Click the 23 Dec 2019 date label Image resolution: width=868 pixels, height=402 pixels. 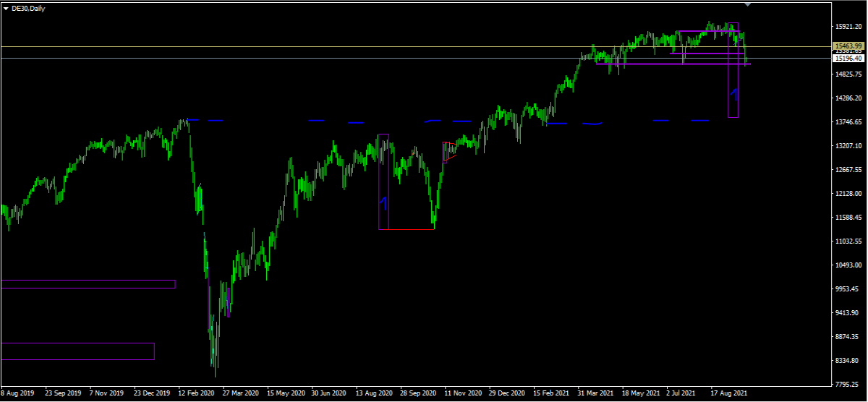pyautogui.click(x=150, y=394)
